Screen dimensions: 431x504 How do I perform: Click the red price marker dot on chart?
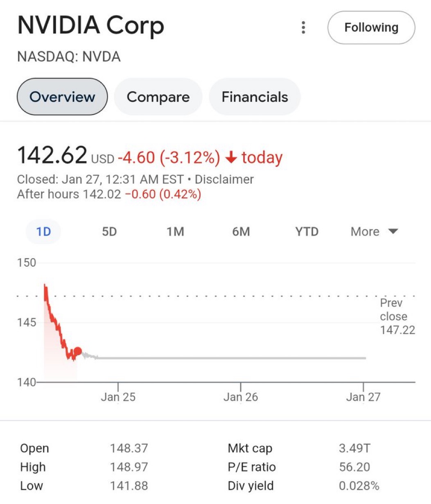tap(77, 351)
